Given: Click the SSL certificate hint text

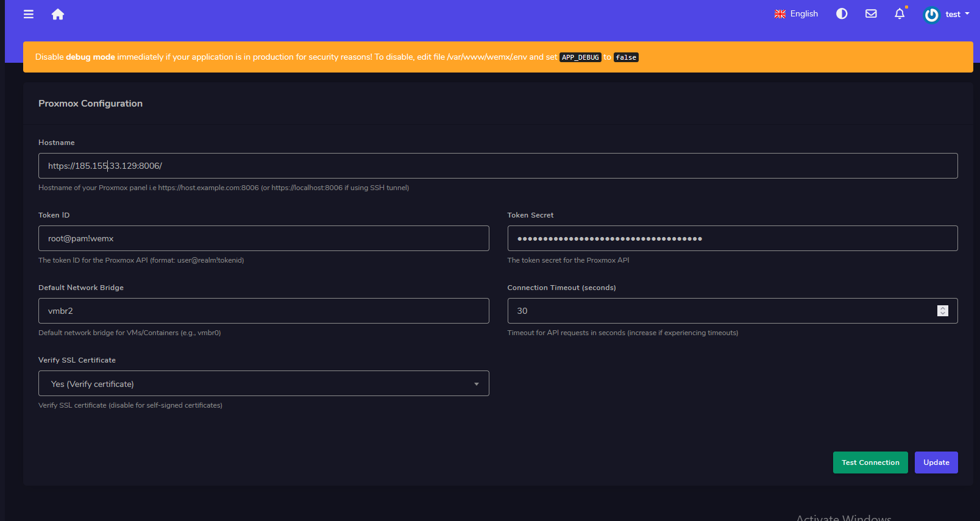Looking at the screenshot, I should 130,405.
